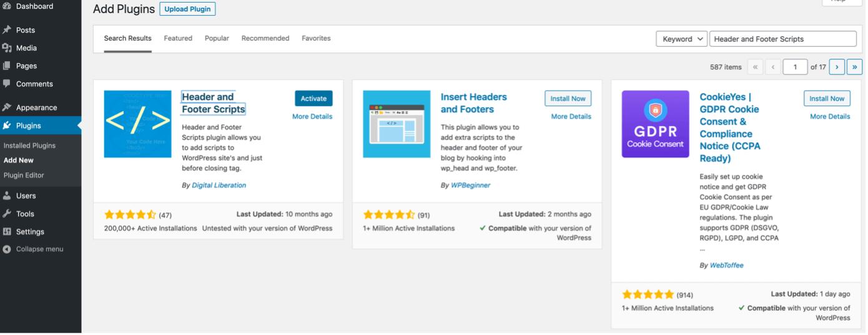Open the Users menu item
Viewport: 868px width, 335px height.
pos(41,196)
